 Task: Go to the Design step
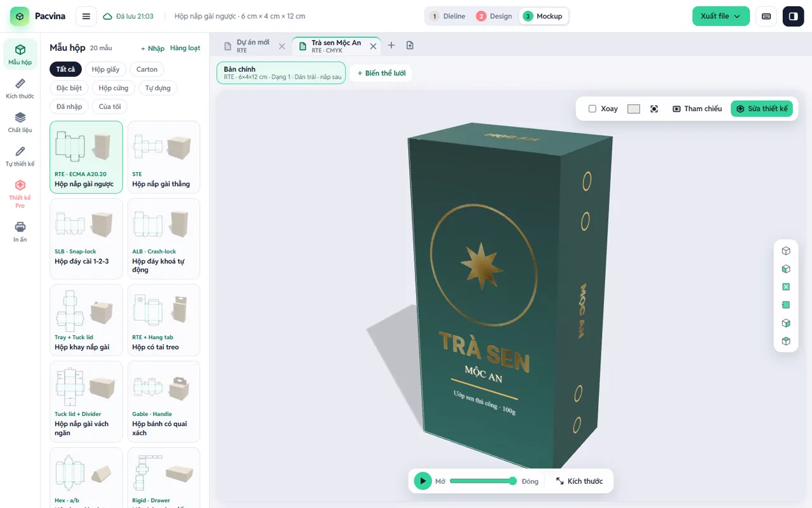pos(494,17)
